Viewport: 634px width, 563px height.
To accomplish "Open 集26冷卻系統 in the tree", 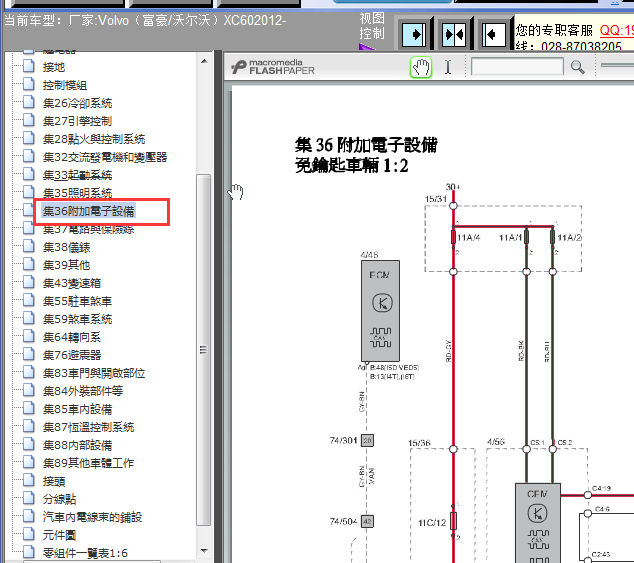I will point(77,103).
